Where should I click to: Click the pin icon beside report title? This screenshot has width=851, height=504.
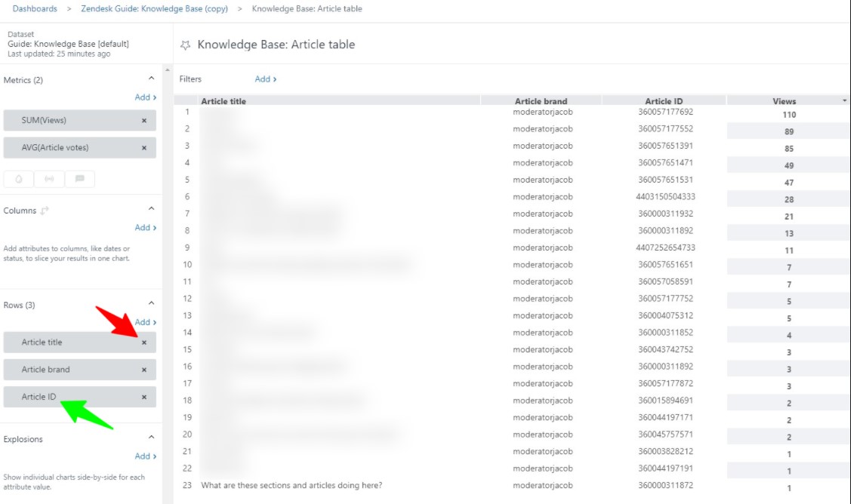point(185,45)
